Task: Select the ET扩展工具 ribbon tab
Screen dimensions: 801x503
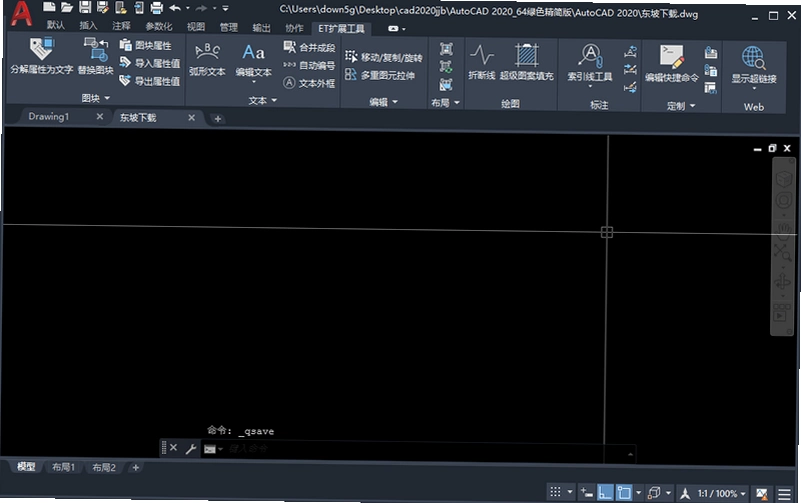Action: point(341,29)
